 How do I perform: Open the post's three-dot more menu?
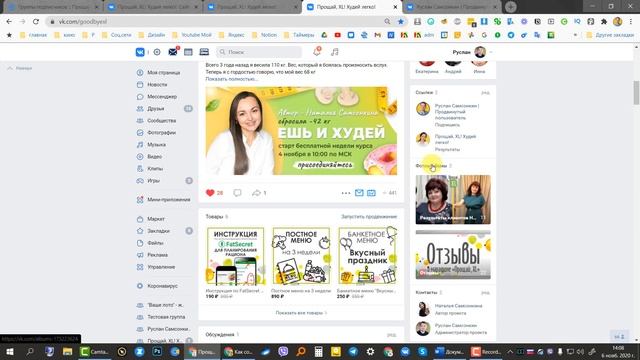coord(345,193)
